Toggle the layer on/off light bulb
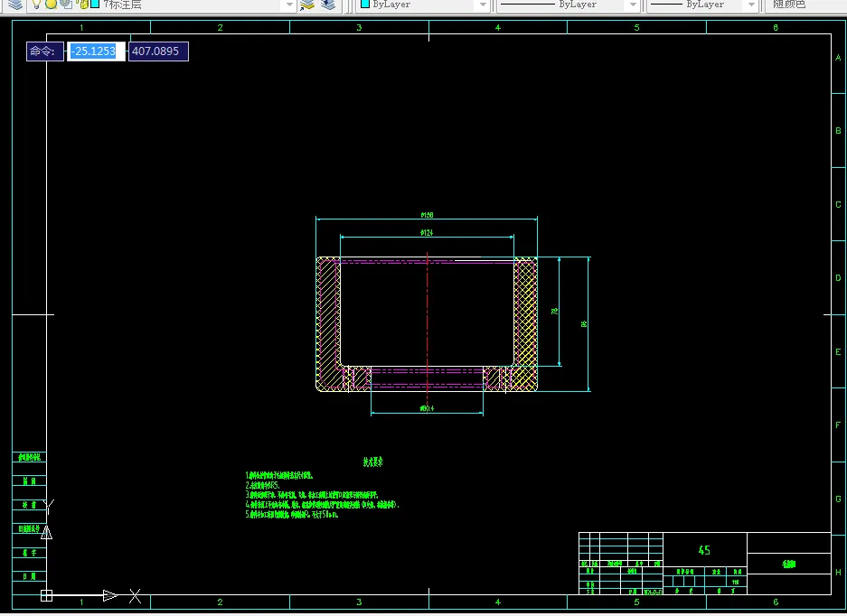The image size is (847, 616). 37,5
